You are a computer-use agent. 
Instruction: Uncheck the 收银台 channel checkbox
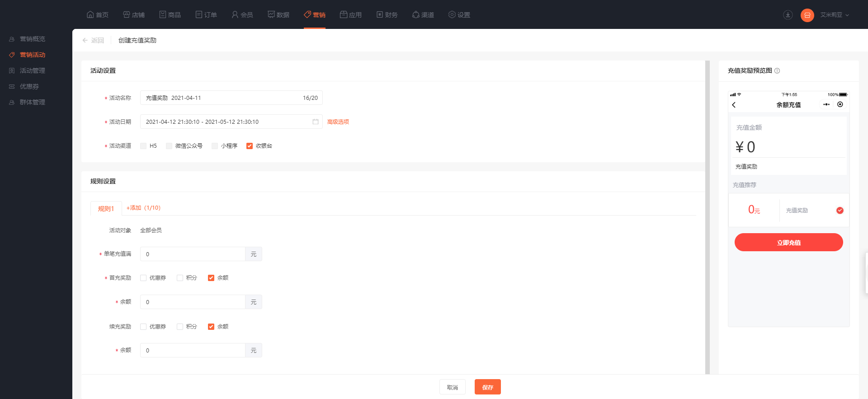[x=250, y=146]
